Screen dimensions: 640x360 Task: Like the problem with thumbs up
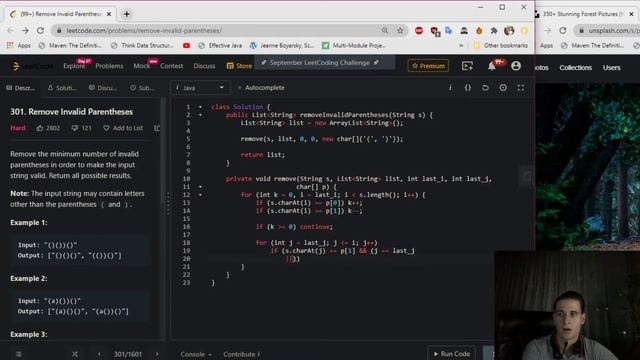click(x=40, y=128)
